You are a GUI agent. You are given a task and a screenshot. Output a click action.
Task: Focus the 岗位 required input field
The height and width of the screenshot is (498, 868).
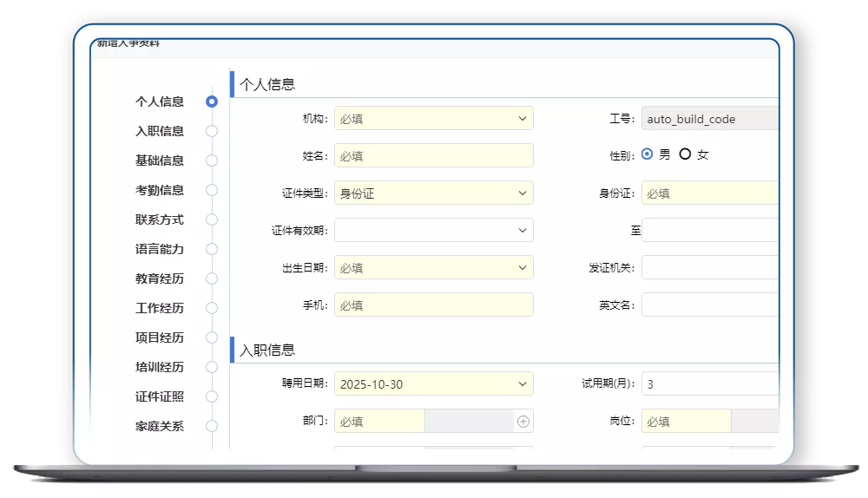click(687, 422)
